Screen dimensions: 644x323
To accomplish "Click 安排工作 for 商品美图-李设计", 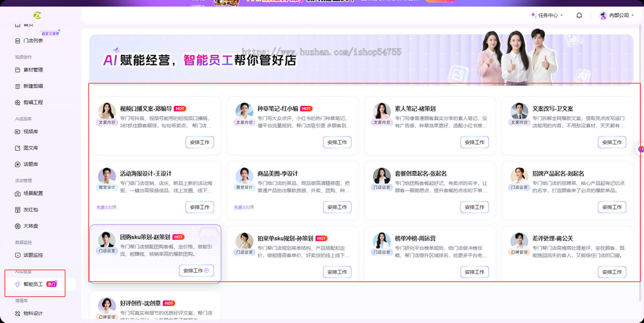I will 338,207.
